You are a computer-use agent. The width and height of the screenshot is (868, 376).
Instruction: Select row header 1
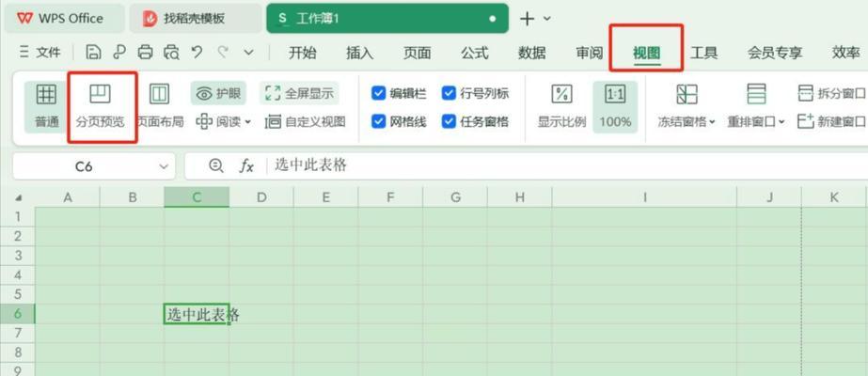(18, 217)
